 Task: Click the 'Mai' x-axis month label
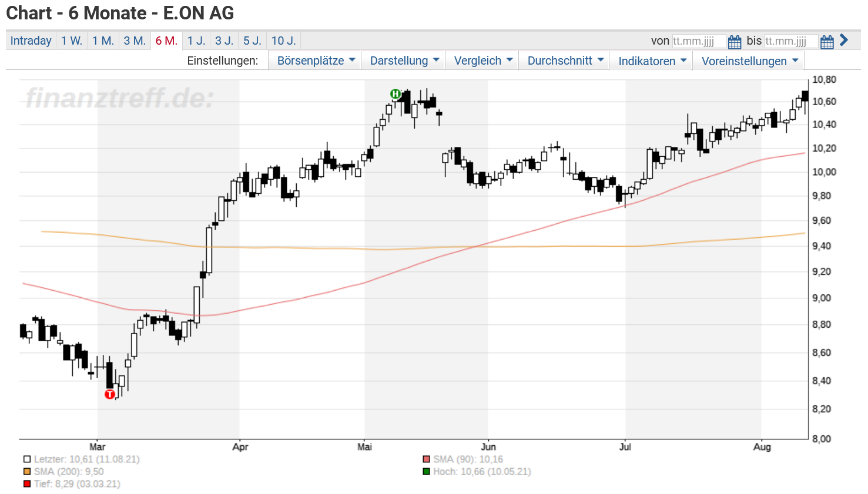click(365, 447)
